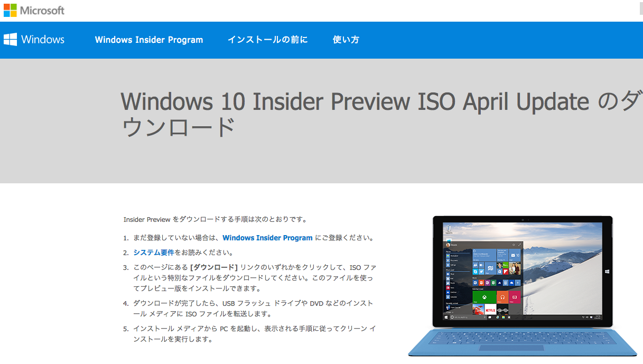Click the Mail tile showing 10 unread

515,255
